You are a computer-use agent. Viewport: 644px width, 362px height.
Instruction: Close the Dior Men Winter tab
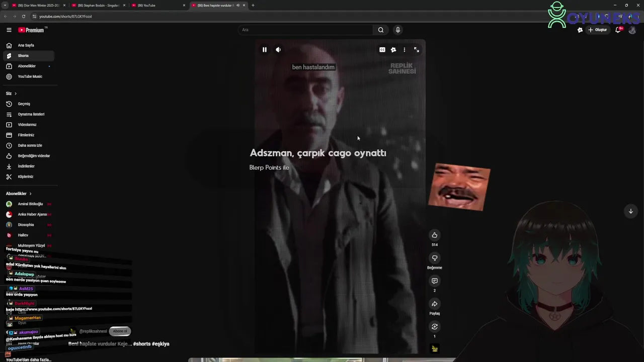point(64,5)
